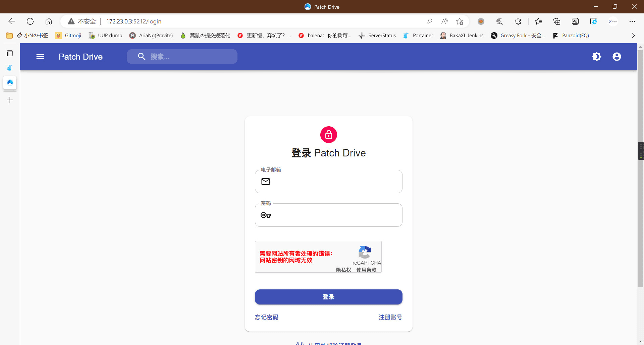644x345 pixels.
Task: Open the Portainer bookmark
Action: point(418,36)
